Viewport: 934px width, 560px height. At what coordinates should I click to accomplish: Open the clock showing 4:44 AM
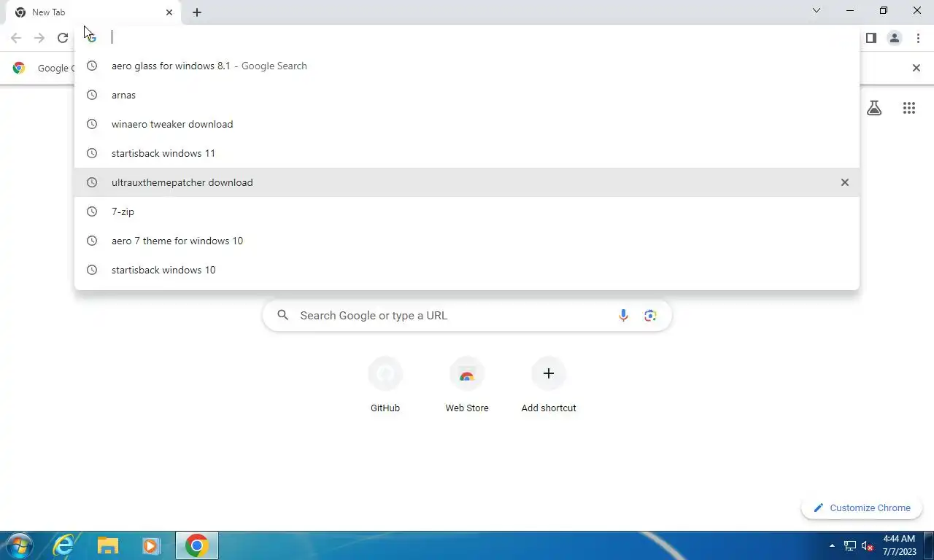click(x=899, y=545)
